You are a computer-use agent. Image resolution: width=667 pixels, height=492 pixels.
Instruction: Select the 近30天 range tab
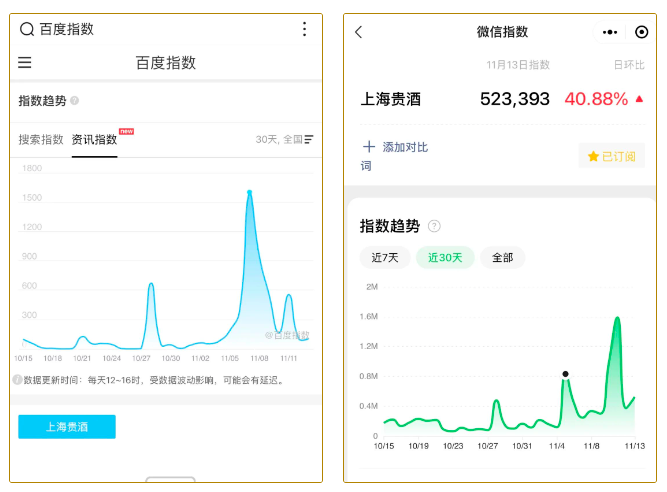pos(445,258)
